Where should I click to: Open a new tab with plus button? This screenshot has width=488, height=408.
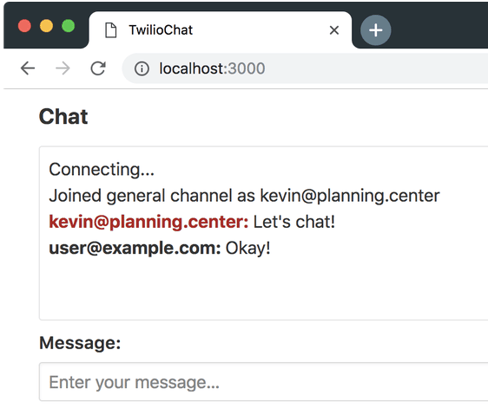(x=376, y=30)
